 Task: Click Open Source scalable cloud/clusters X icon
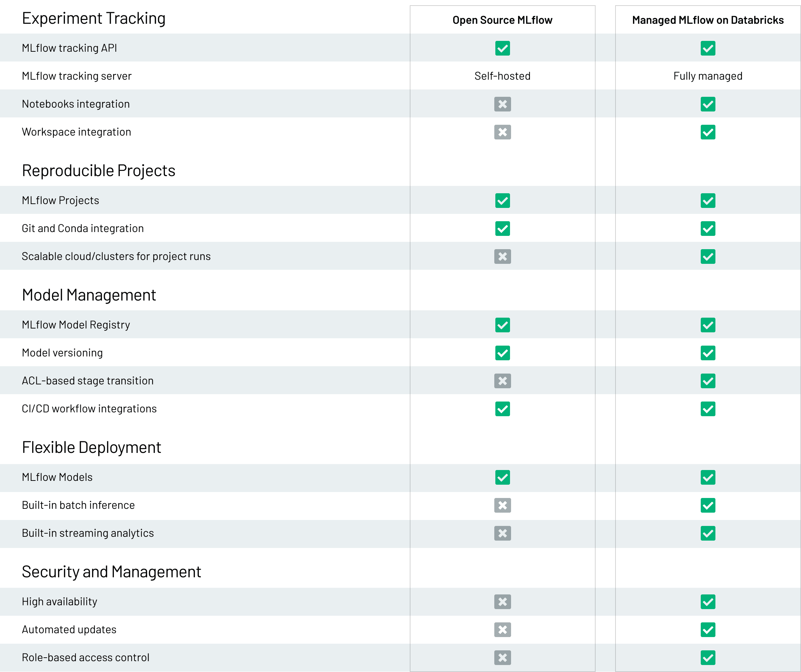click(502, 256)
